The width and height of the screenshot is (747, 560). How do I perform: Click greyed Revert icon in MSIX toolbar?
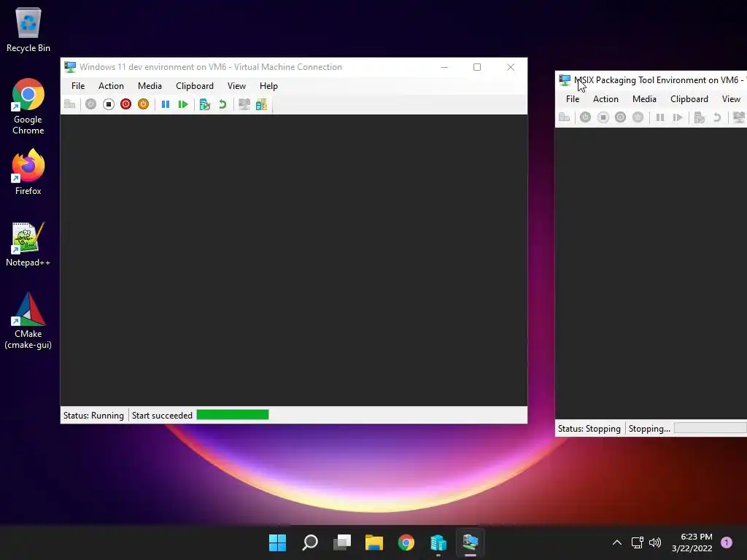tap(717, 117)
